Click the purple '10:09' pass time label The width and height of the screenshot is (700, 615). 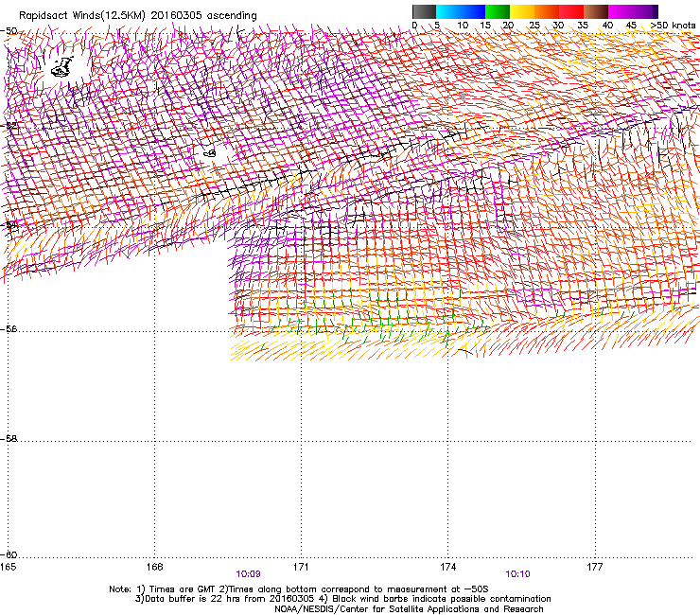click(x=248, y=574)
